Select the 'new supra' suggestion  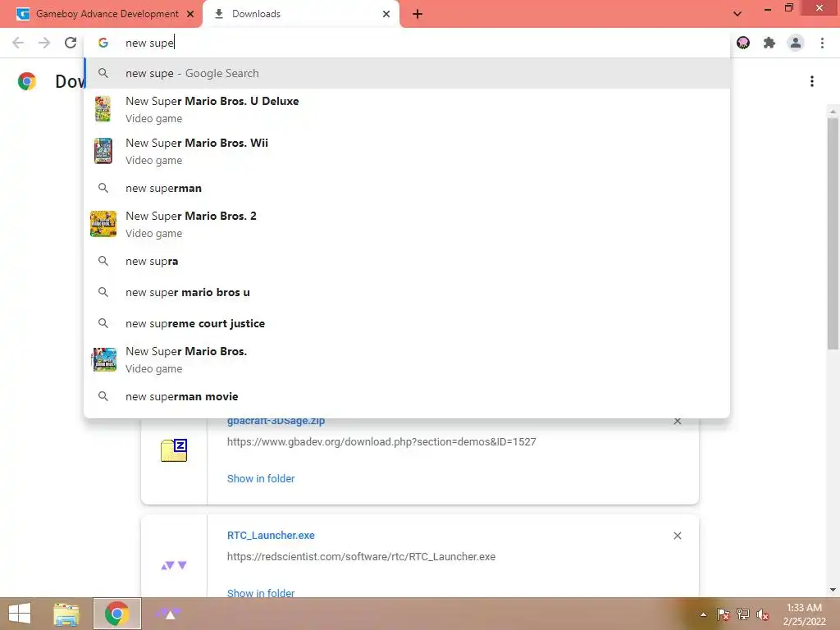tap(407, 261)
